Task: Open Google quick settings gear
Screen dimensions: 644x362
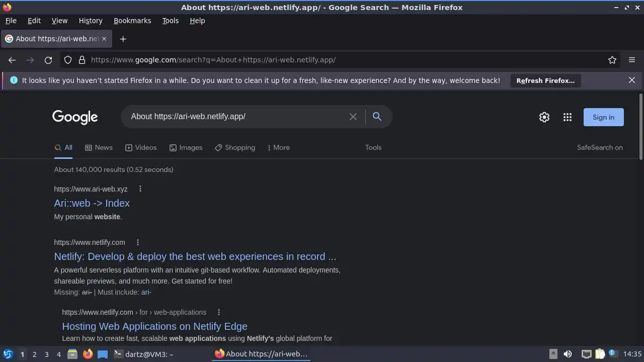Action: [x=544, y=117]
